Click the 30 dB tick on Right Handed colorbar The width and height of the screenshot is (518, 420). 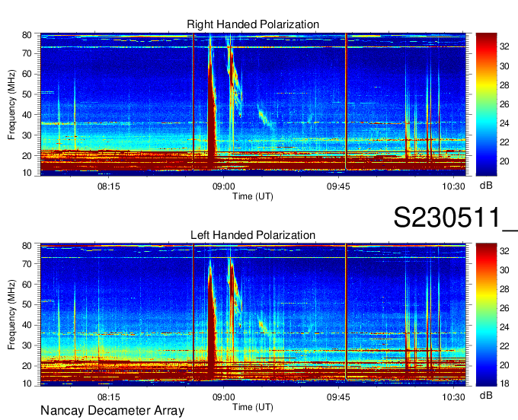[x=504, y=66]
